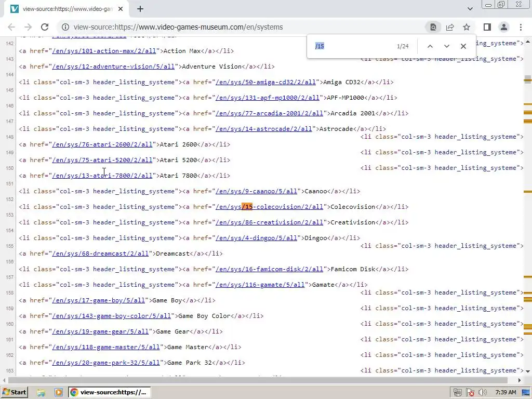Viewport: 532px width, 399px height.
Task: Open the highlighted 15-colecovision link
Action: click(270, 207)
